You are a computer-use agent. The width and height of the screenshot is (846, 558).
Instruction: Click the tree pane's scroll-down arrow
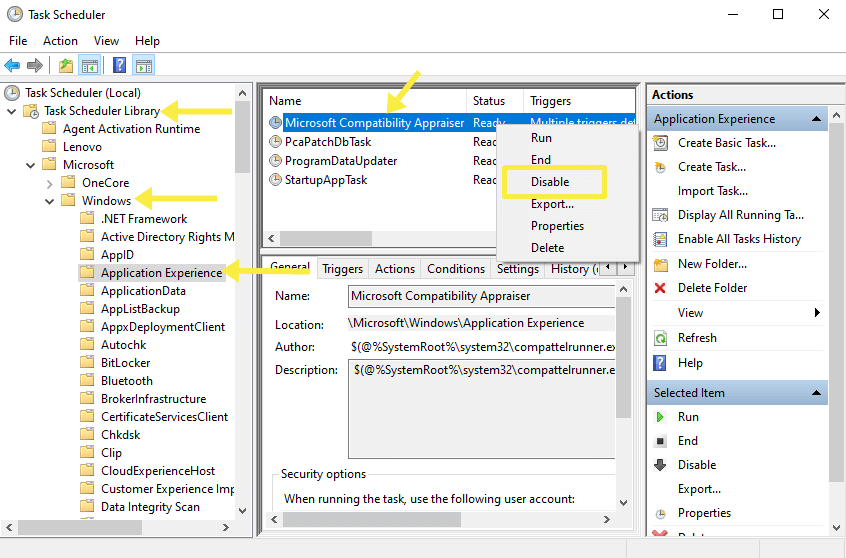pyautogui.click(x=242, y=511)
